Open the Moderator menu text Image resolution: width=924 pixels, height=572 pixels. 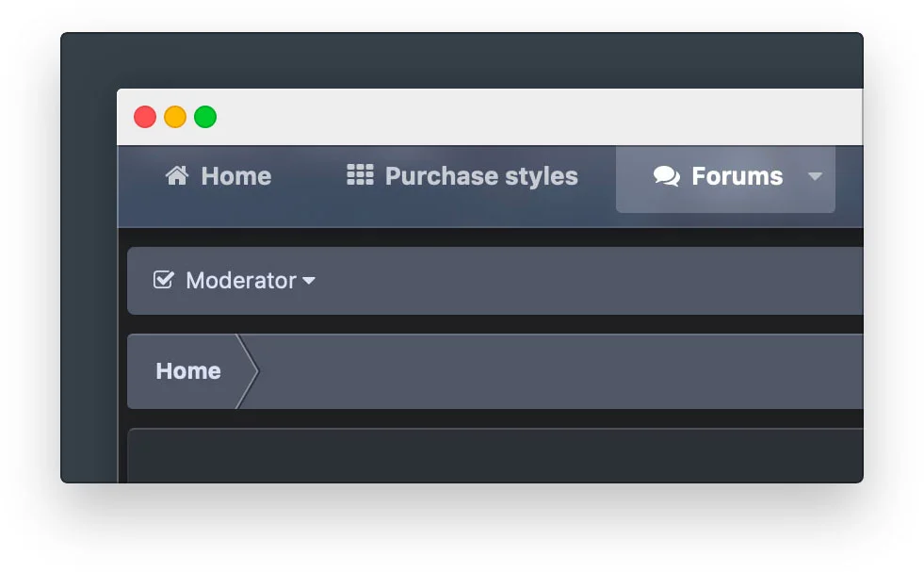[241, 281]
